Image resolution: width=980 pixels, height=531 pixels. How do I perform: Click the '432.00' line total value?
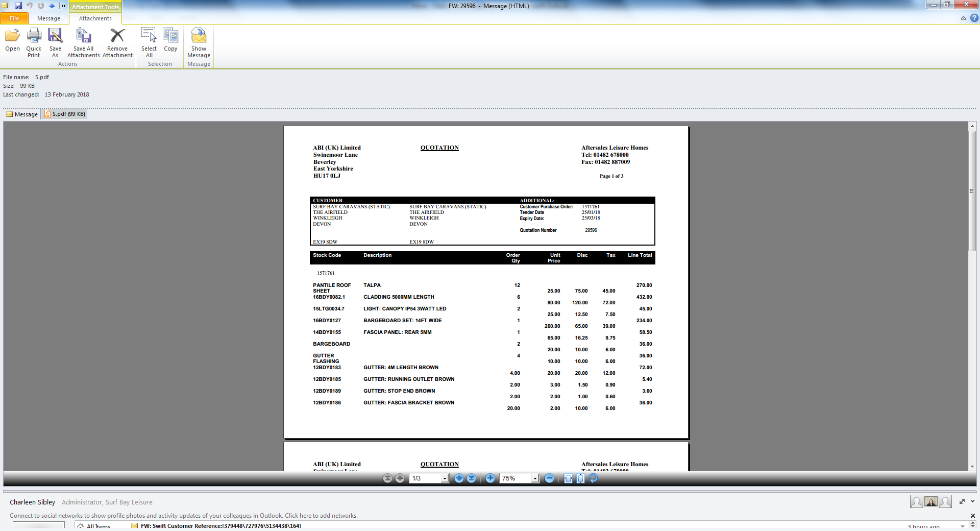tap(644, 297)
